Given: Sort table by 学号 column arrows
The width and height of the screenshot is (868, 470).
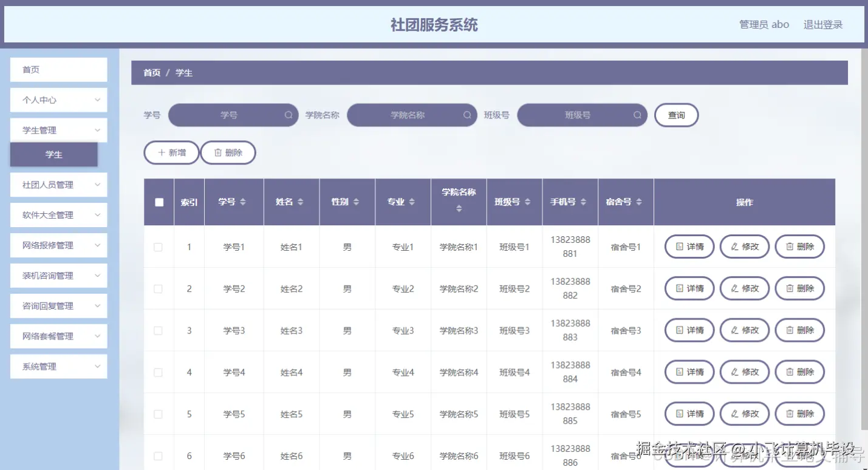Looking at the screenshot, I should tap(243, 202).
